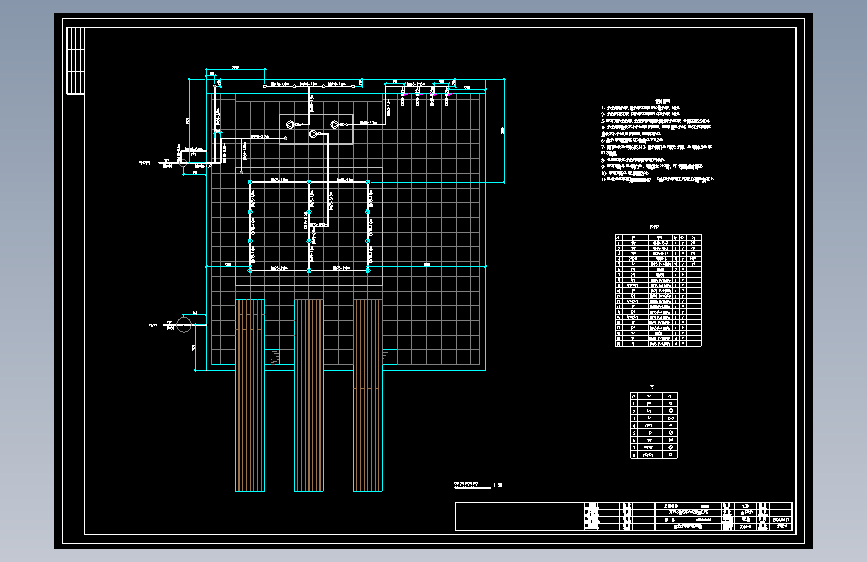Click the blank area left of title block text

520,516
